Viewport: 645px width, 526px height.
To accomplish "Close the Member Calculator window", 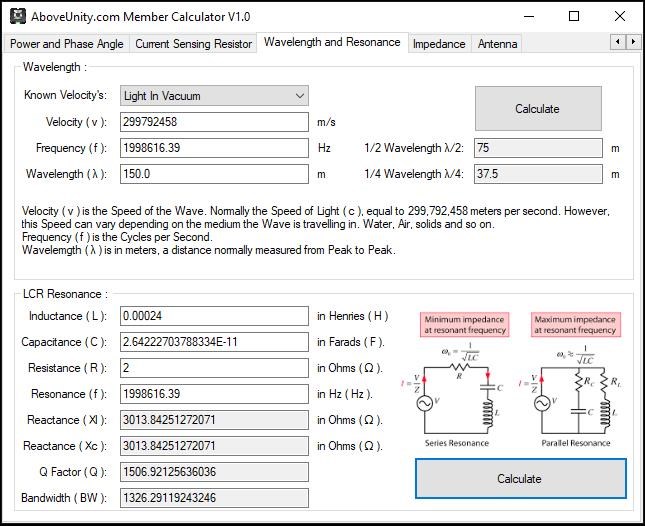I will point(619,16).
